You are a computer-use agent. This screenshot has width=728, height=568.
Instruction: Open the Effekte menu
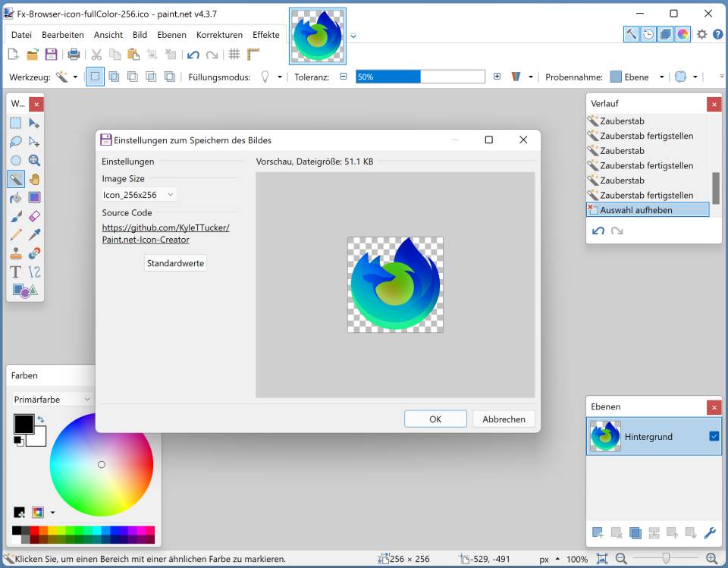pyautogui.click(x=265, y=35)
